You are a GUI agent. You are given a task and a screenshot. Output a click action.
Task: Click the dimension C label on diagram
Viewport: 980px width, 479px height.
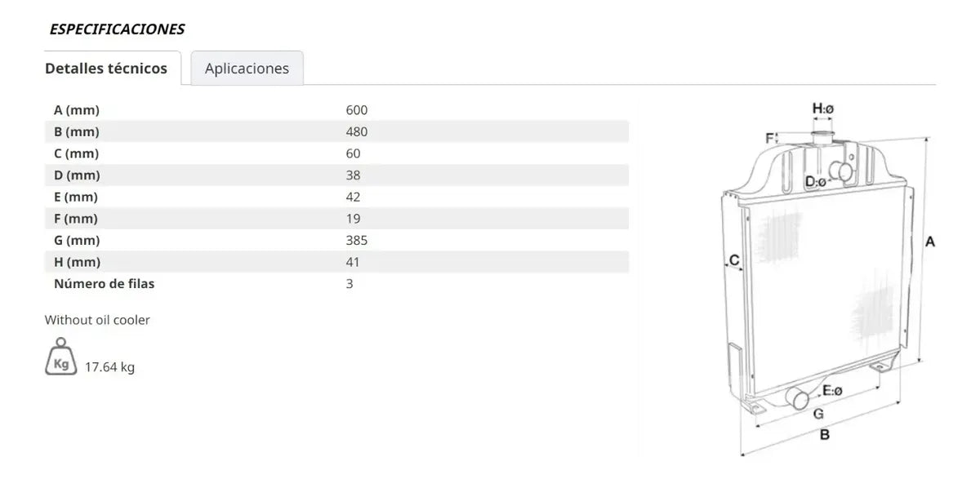(734, 260)
